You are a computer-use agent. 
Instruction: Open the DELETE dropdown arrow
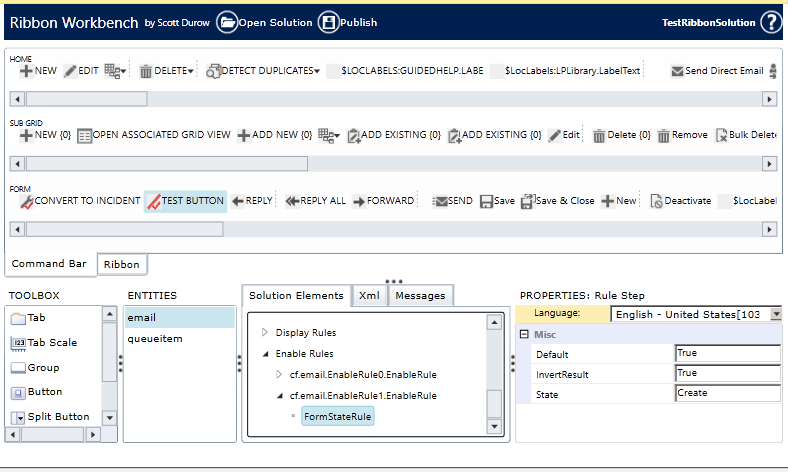tap(190, 71)
